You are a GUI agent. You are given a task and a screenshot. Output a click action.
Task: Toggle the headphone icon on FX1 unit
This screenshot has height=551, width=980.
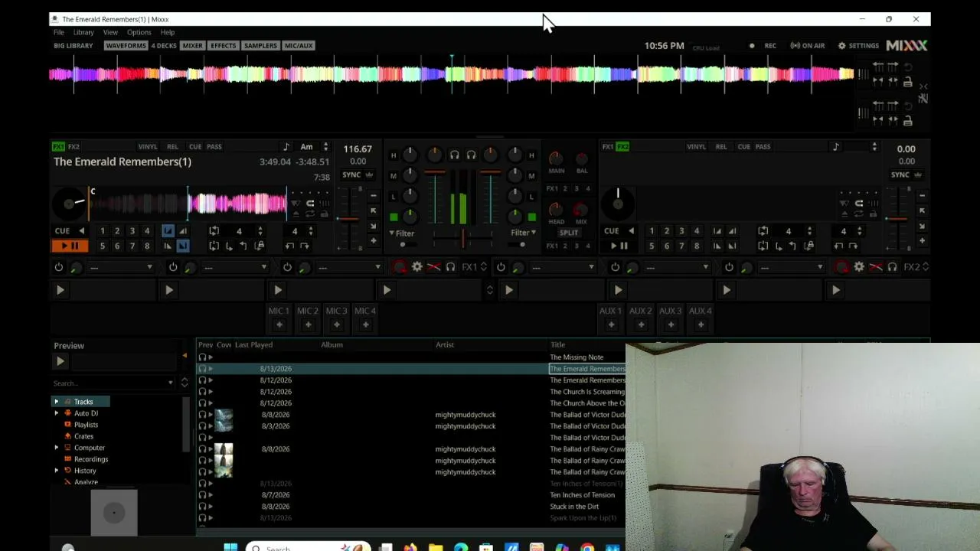click(450, 267)
